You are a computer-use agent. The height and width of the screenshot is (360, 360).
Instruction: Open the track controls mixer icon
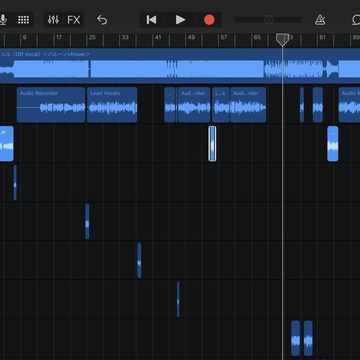(x=53, y=20)
